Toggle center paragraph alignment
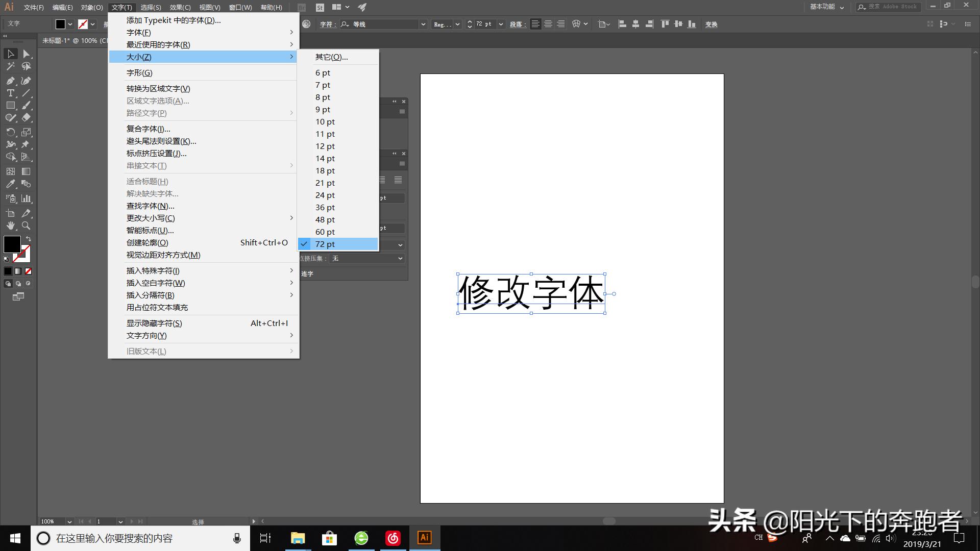 click(548, 23)
